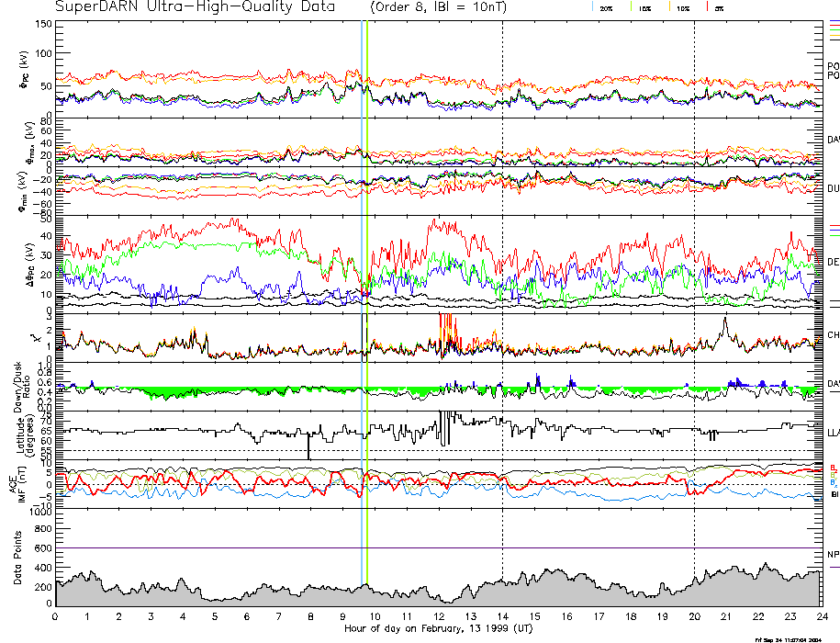Click the 10% legend label at top
Viewport: 840px width, 643px height.
[683, 7]
